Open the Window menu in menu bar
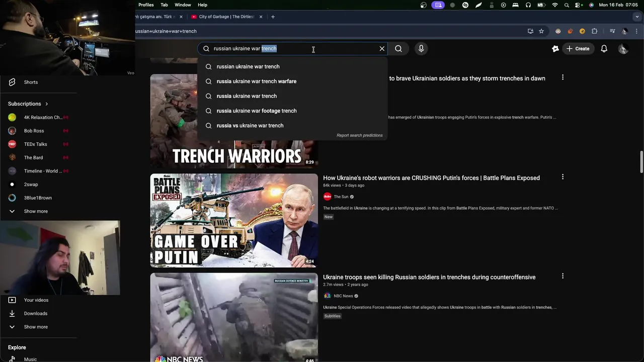The image size is (644, 362). tap(183, 5)
